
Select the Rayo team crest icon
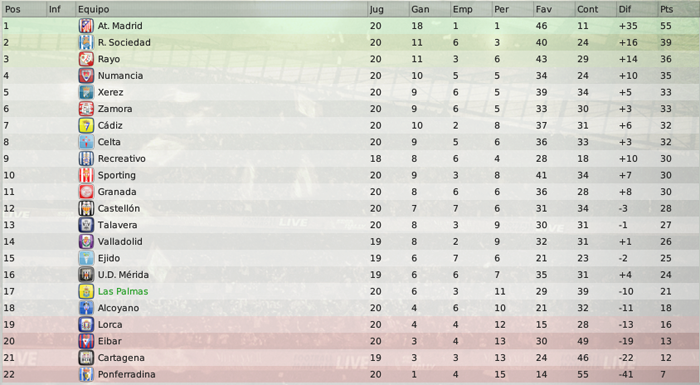click(86, 59)
